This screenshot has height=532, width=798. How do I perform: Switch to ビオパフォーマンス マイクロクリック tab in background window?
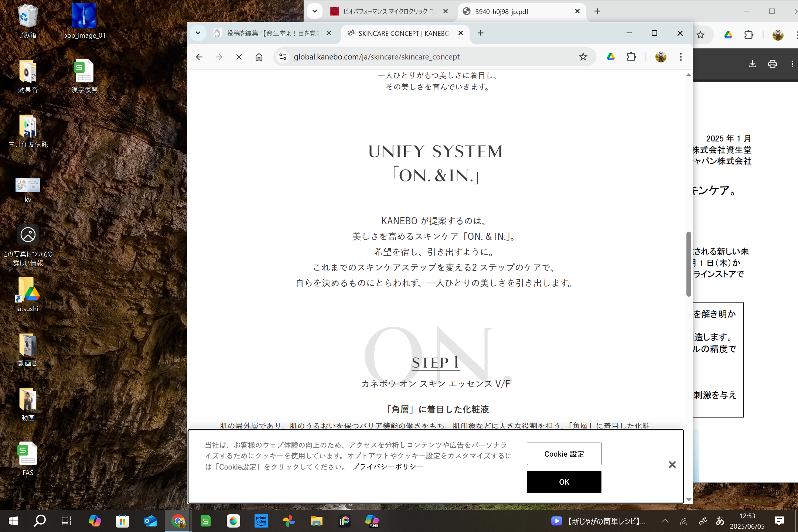tap(389, 11)
